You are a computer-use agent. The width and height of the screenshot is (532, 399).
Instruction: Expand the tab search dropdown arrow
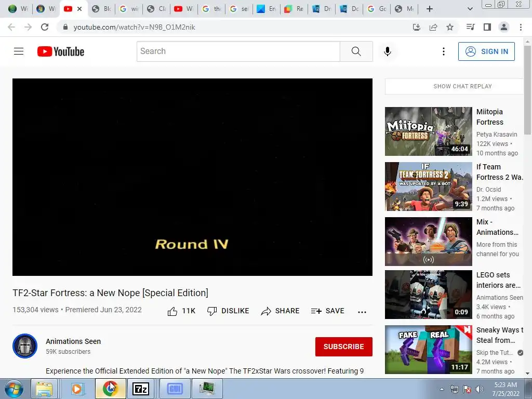click(470, 9)
